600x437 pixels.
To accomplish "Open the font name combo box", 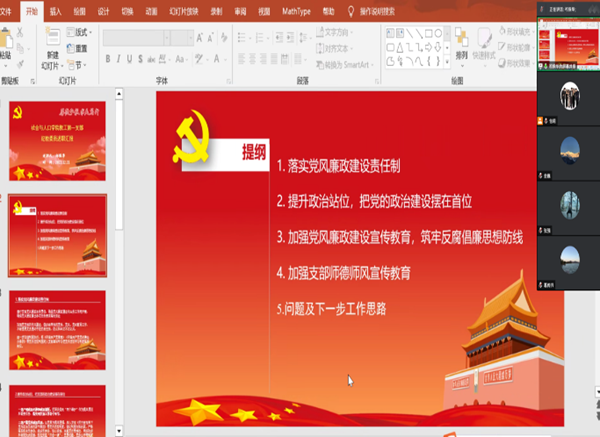I will [x=133, y=37].
